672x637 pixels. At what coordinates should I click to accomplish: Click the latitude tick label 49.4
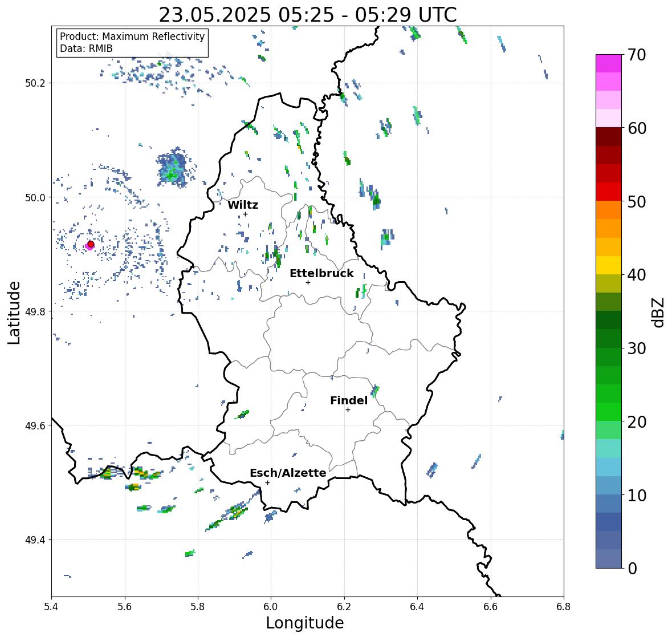[35, 539]
